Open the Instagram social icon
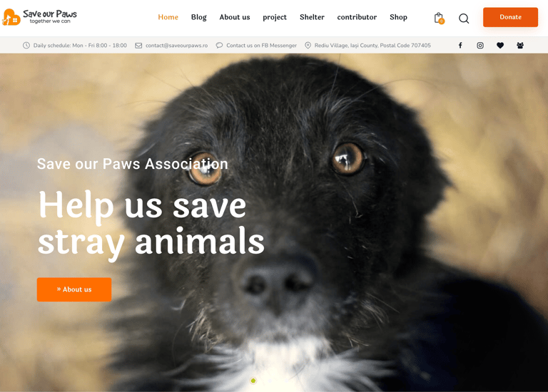Viewport: 548px width, 392px height. coord(480,46)
